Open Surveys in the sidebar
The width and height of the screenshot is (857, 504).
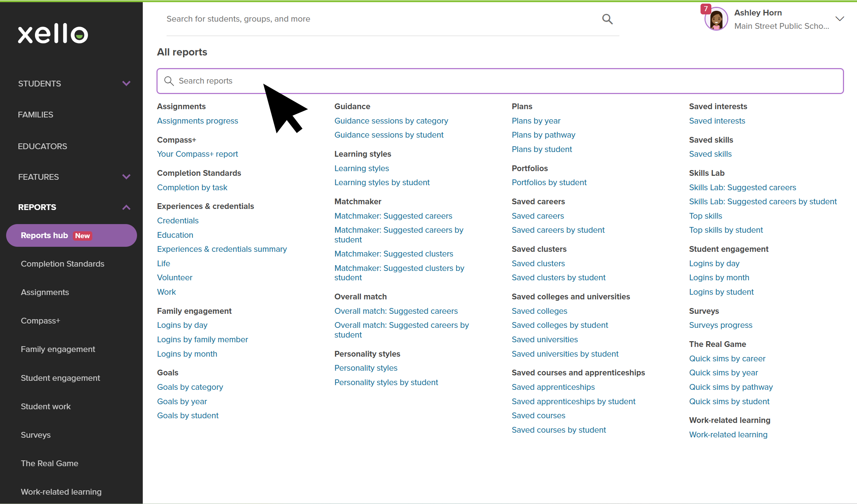pyautogui.click(x=36, y=435)
